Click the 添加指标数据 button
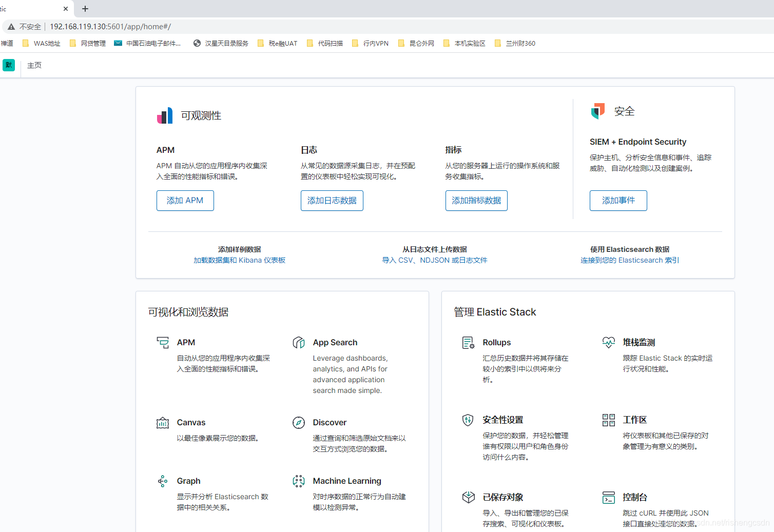This screenshot has width=774, height=532. [x=476, y=201]
